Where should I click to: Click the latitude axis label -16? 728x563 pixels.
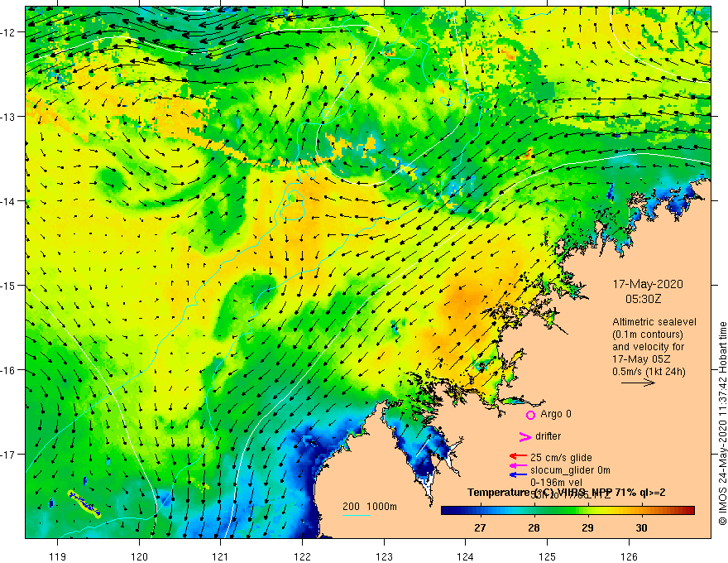(9, 370)
